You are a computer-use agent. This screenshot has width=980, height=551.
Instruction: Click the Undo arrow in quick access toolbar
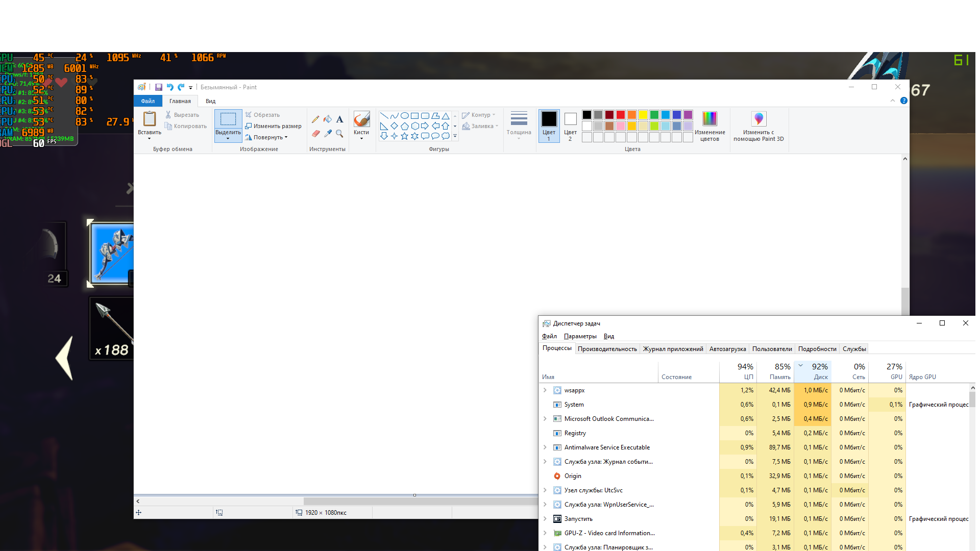170,87
